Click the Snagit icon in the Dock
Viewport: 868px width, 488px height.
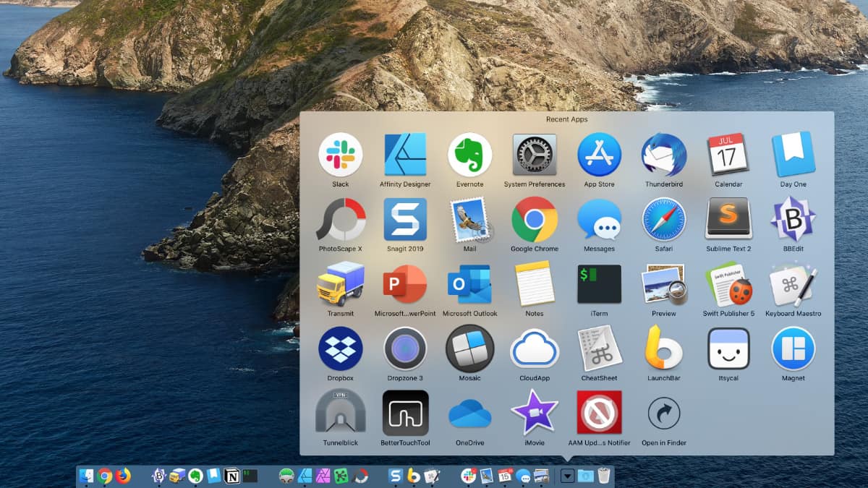[396, 475]
